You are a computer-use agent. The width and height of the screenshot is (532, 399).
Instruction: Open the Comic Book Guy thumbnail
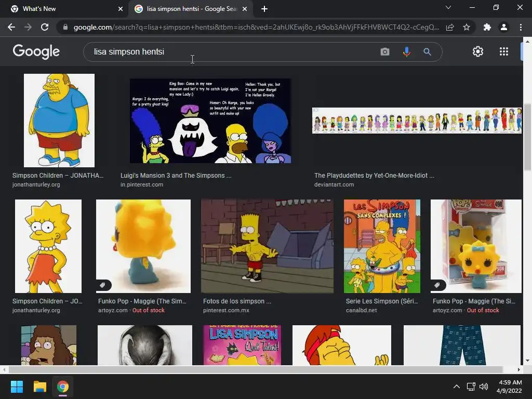(x=59, y=121)
